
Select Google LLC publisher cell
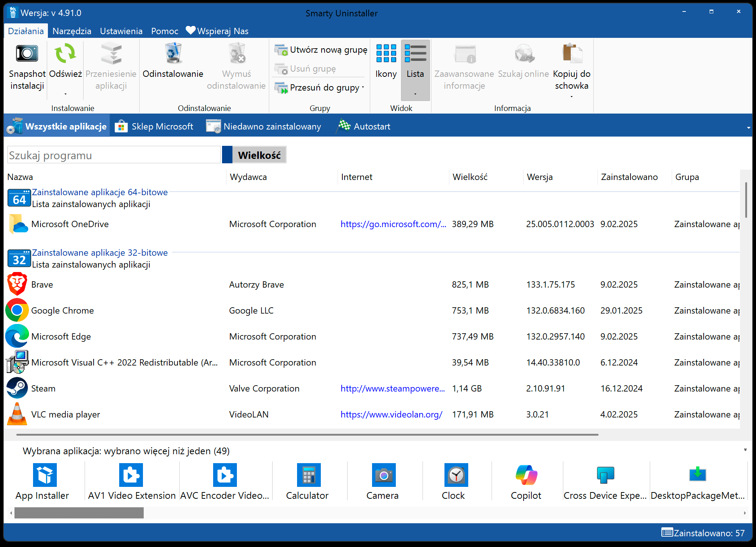tap(251, 311)
